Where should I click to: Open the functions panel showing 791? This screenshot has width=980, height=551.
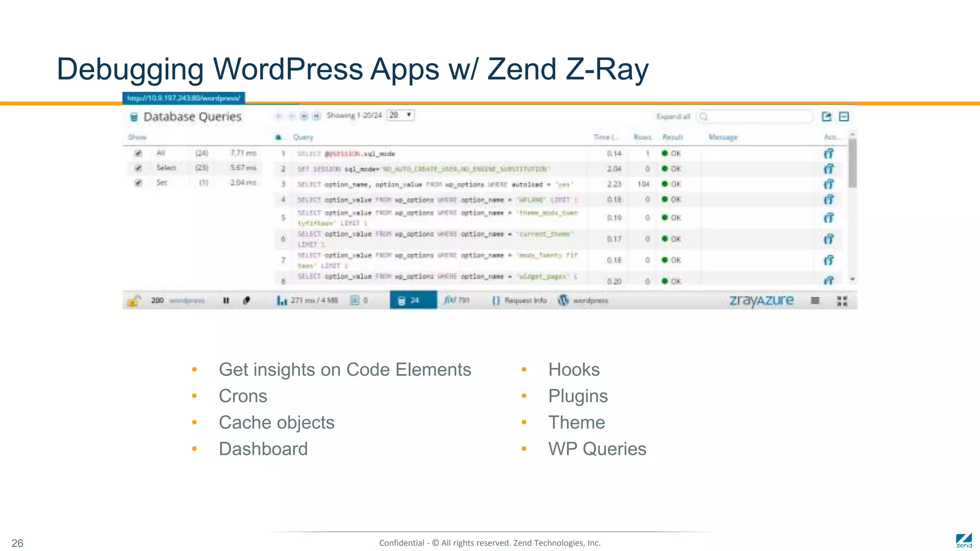click(x=457, y=300)
